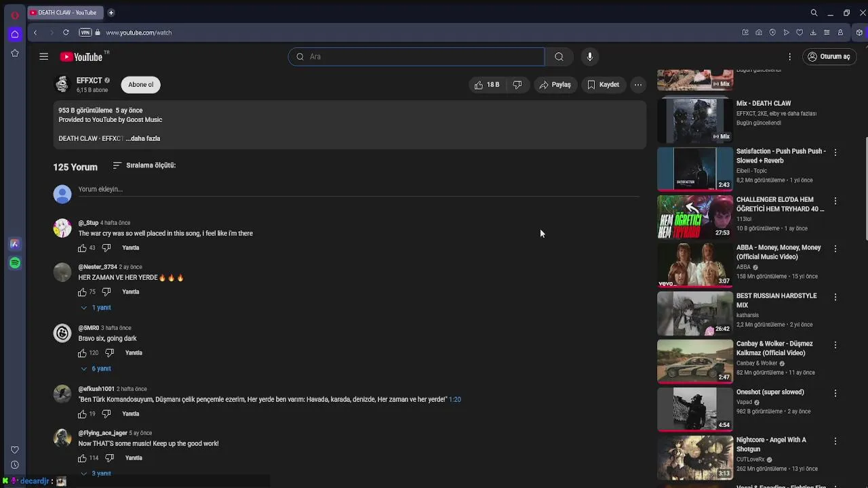Image resolution: width=868 pixels, height=488 pixels.
Task: Open options for ABBA - Money, Money video
Action: pyautogui.click(x=835, y=249)
